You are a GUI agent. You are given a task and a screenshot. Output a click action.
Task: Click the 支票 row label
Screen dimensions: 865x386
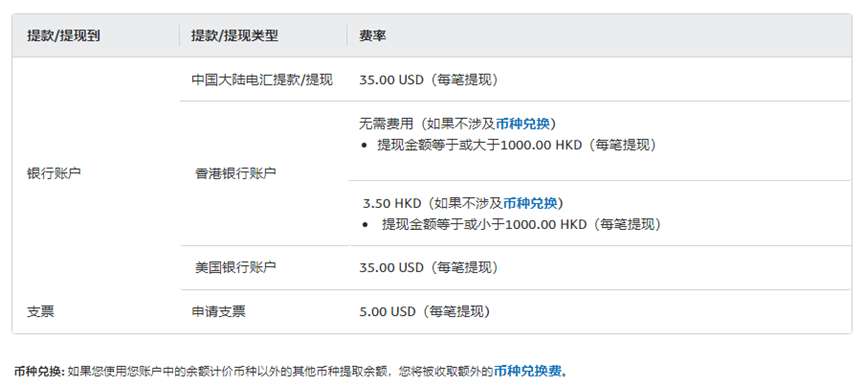click(41, 312)
